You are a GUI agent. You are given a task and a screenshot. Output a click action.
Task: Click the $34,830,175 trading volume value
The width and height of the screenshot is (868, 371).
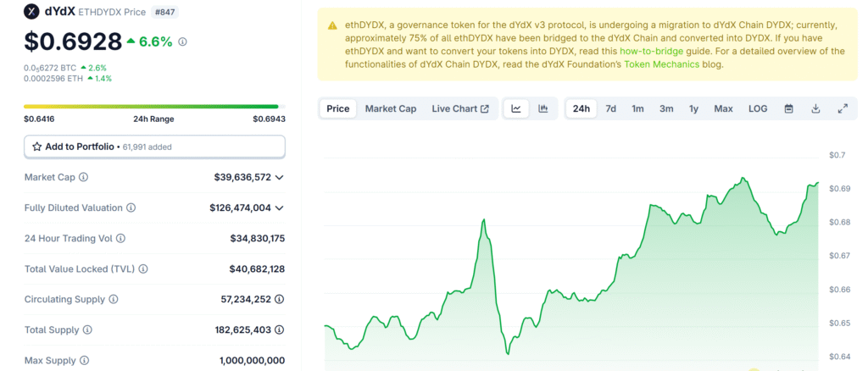click(258, 238)
